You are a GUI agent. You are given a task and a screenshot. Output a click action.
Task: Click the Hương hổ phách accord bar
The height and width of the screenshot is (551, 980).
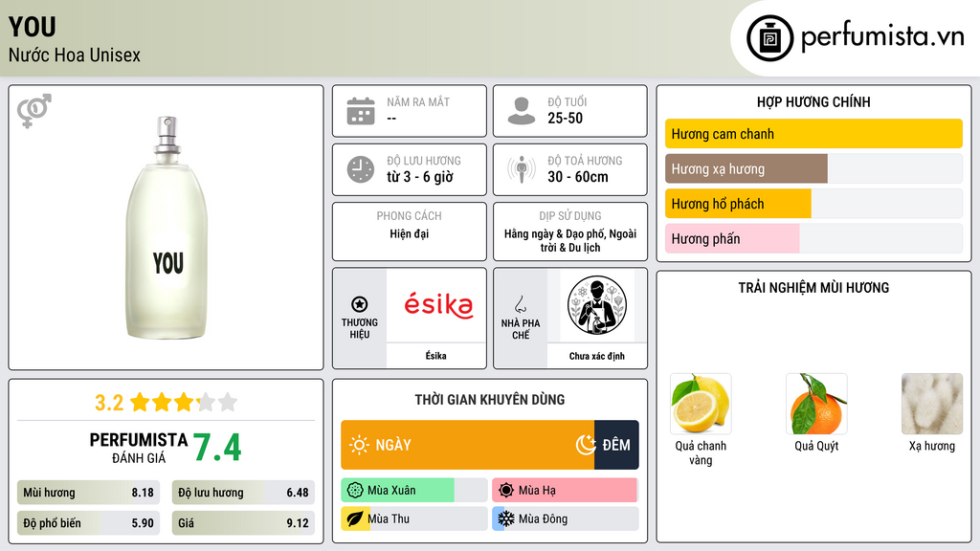tap(813, 204)
